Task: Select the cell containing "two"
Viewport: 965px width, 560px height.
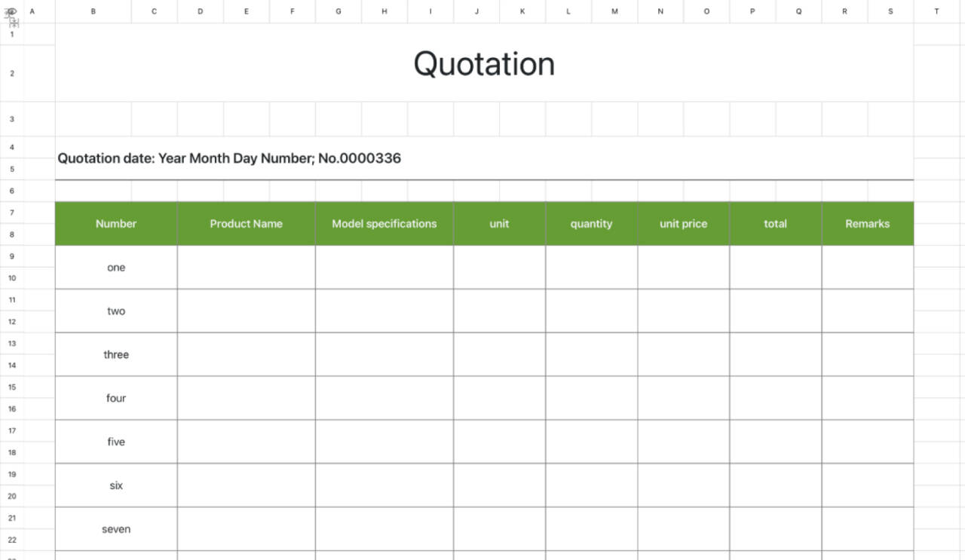Action: pos(116,311)
